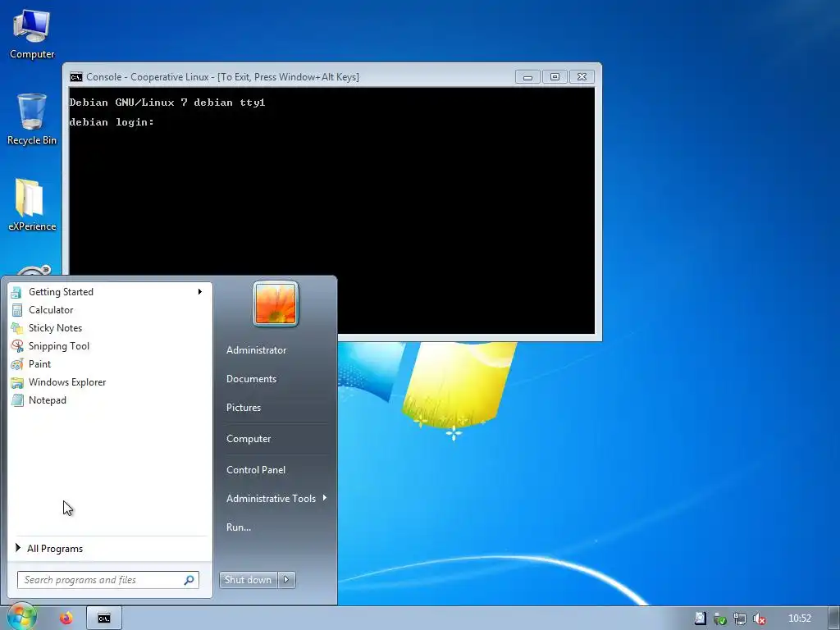
Task: Minimize the Cooperative Linux console window
Action: [527, 77]
